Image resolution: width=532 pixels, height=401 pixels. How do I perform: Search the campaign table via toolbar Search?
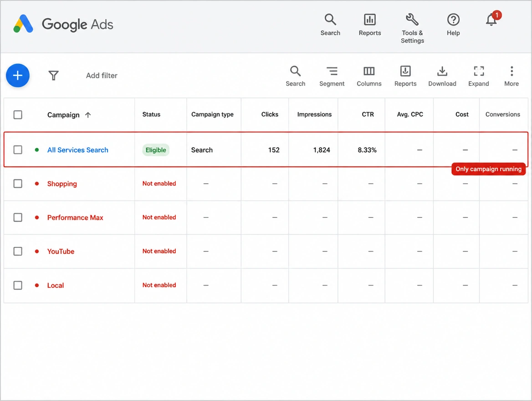pyautogui.click(x=295, y=76)
